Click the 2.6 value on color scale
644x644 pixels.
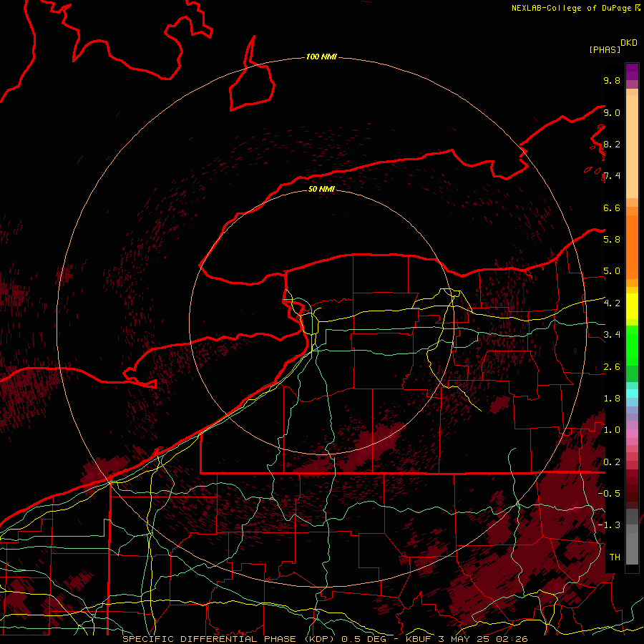coord(612,367)
